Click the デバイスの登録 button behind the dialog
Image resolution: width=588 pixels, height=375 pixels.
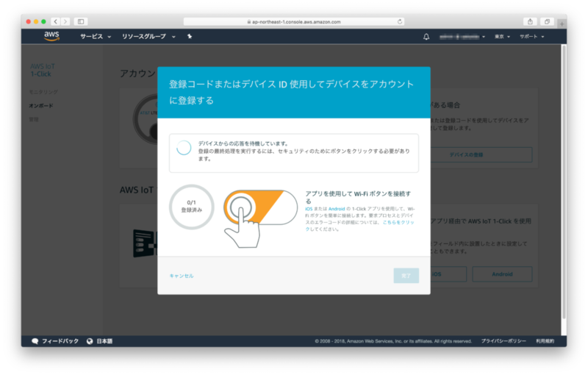[481, 154]
